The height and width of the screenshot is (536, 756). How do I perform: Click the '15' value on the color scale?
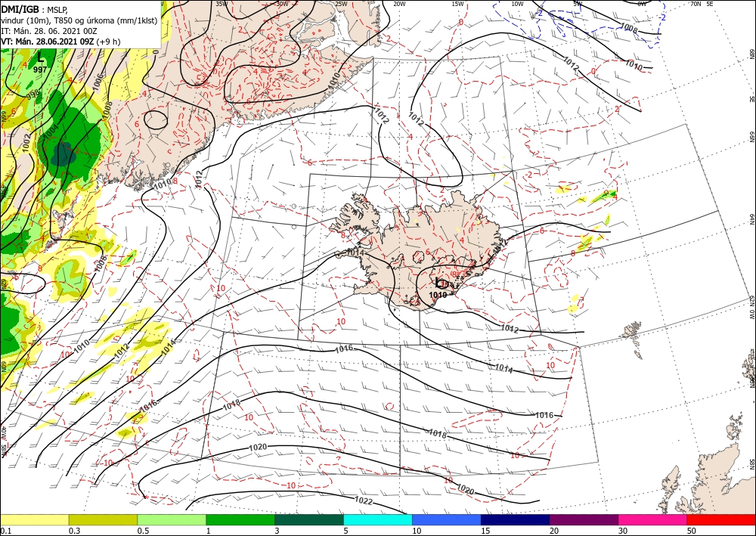pyautogui.click(x=485, y=531)
